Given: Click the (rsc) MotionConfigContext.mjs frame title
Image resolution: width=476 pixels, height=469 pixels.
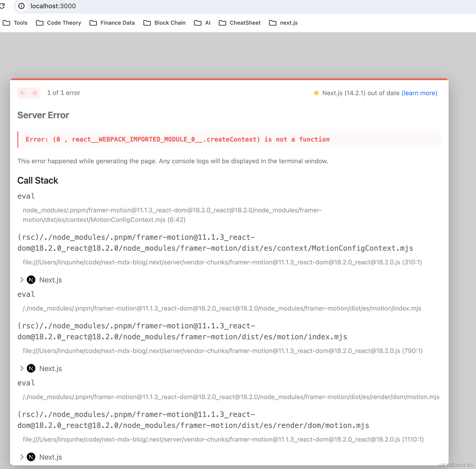Looking at the screenshot, I should pyautogui.click(x=215, y=243).
